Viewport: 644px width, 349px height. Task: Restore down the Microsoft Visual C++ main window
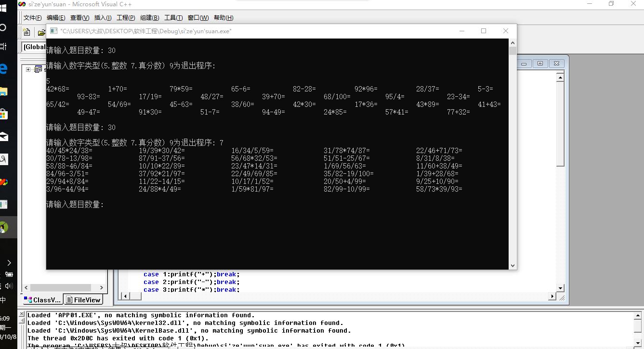(x=611, y=4)
